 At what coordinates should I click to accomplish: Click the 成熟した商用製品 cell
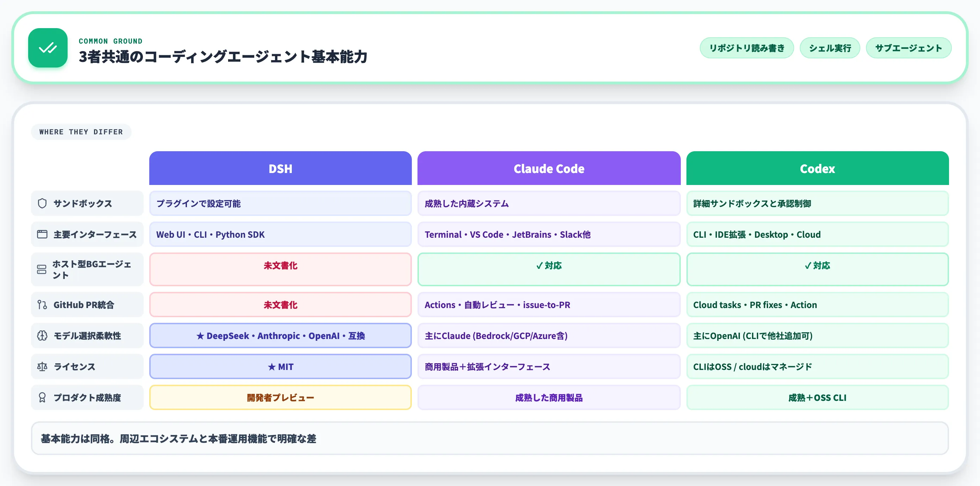(x=549, y=397)
